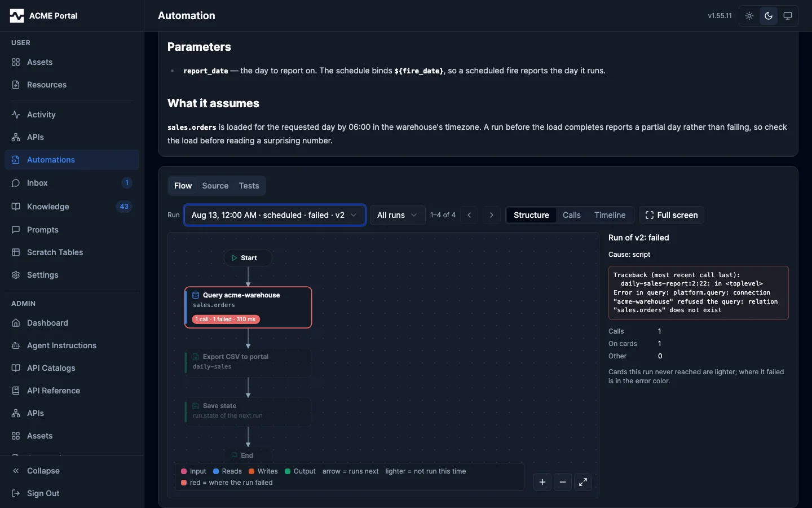This screenshot has height=508, width=812.
Task: Click the Knowledge count badge 43
Action: [x=124, y=207]
